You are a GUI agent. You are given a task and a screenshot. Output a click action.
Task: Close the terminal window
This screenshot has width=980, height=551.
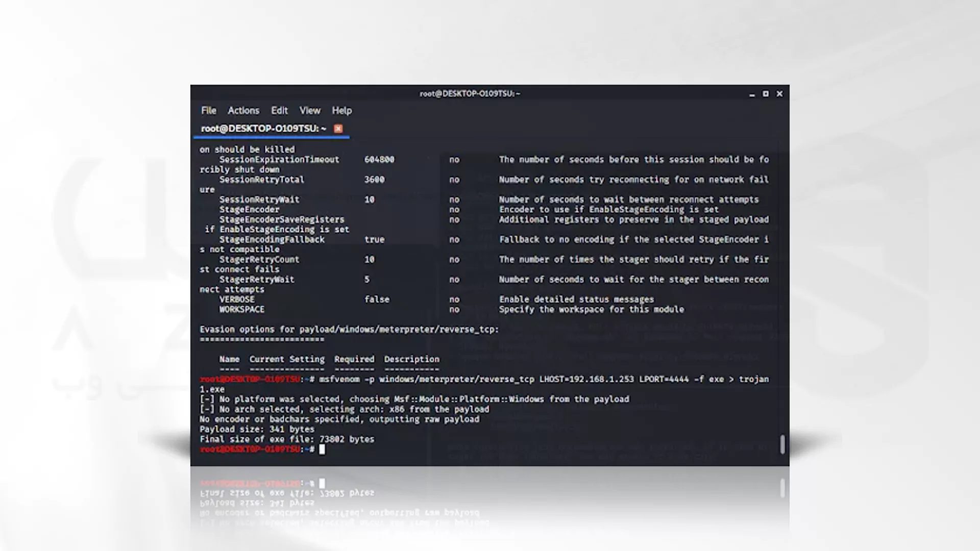[779, 94]
